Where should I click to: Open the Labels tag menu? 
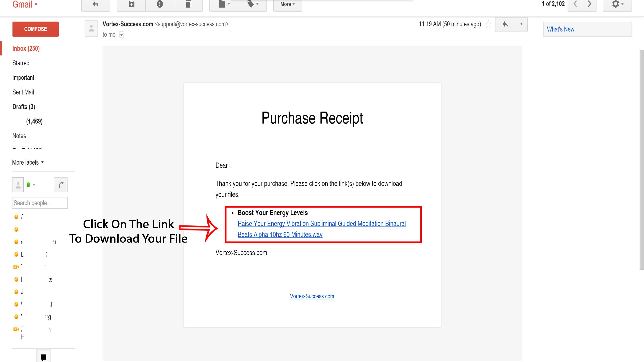point(253,4)
